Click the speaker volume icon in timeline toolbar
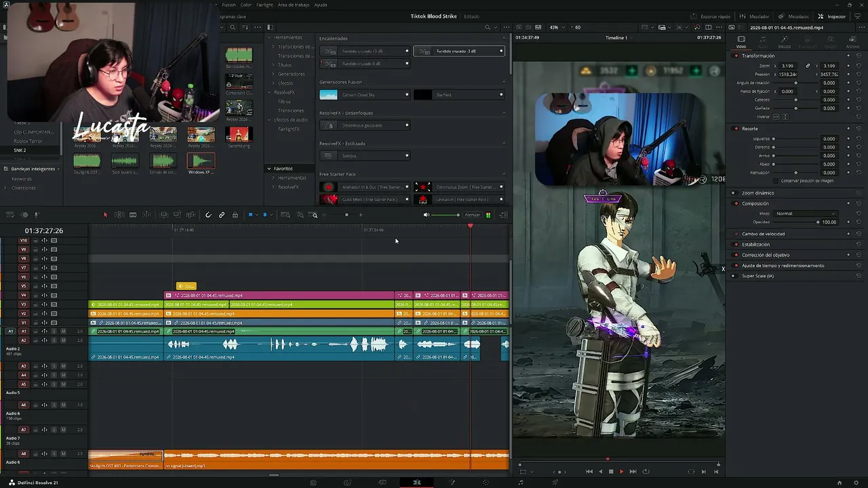 (x=427, y=215)
